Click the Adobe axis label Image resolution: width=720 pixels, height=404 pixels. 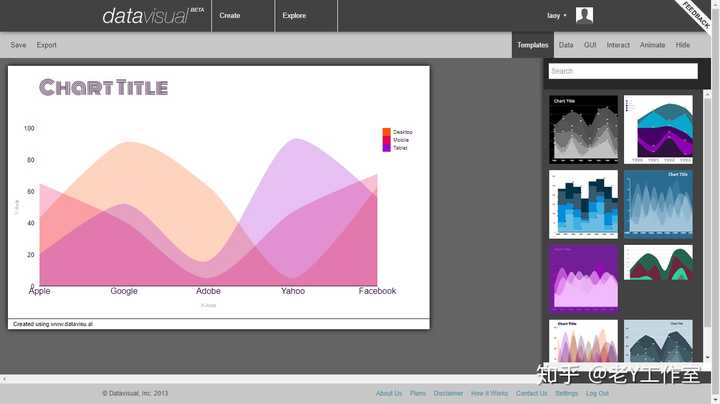[x=208, y=291]
